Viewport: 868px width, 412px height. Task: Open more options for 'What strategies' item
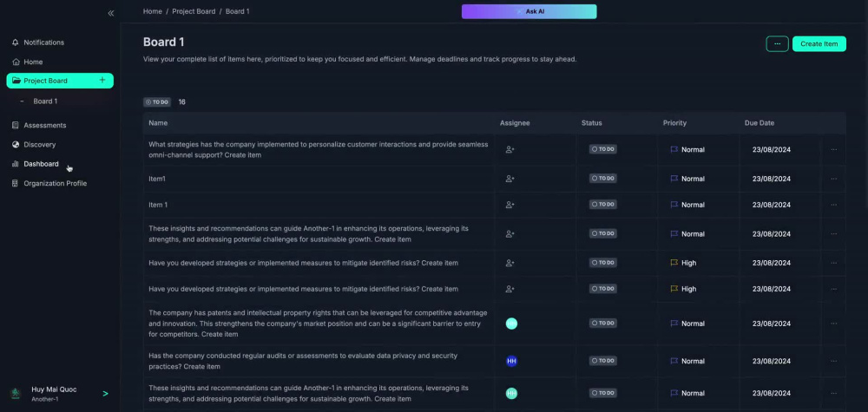(833, 149)
